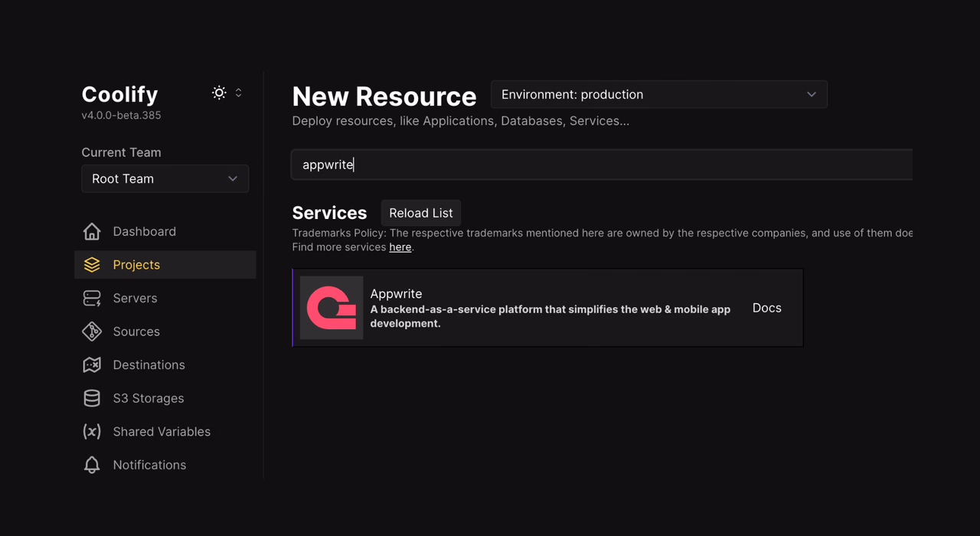Click the version text v4.0.0-beta.385
The width and height of the screenshot is (980, 536).
121,116
